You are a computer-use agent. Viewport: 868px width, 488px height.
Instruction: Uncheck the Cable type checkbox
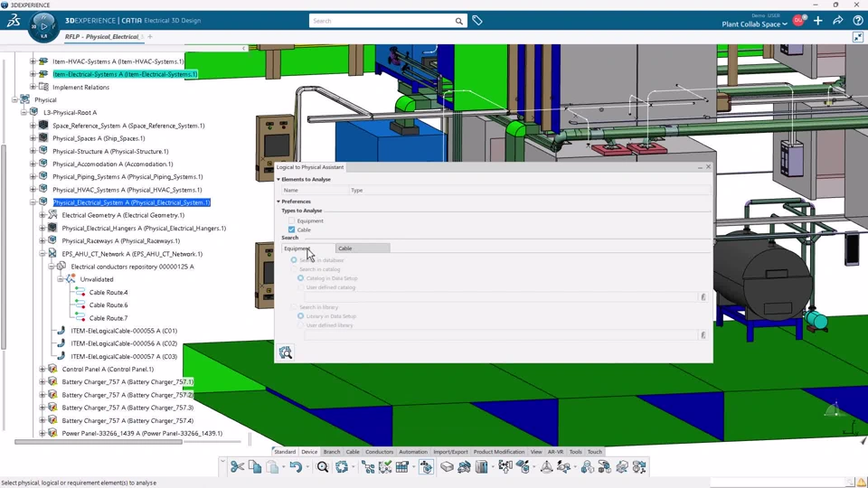pos(292,230)
